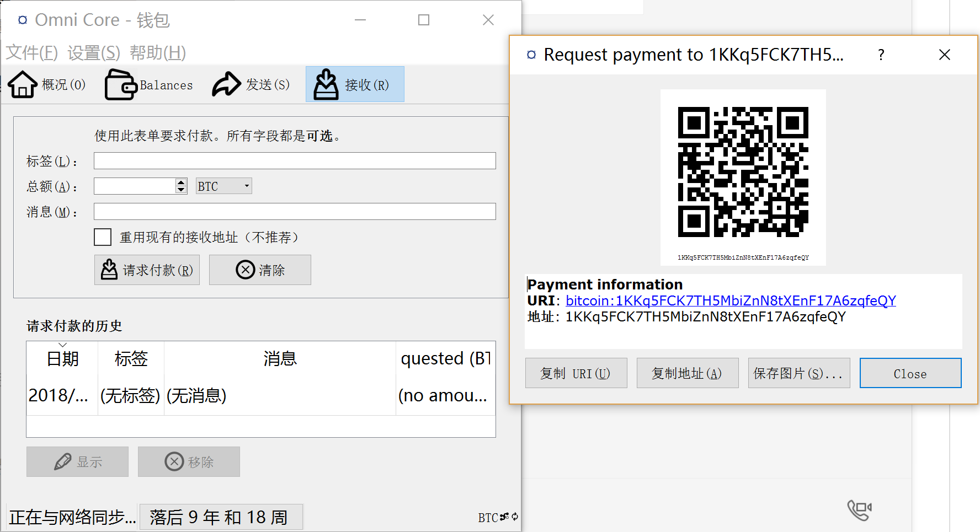Close the Request payment dialog with X
Screen dimensions: 980x532
(945, 55)
